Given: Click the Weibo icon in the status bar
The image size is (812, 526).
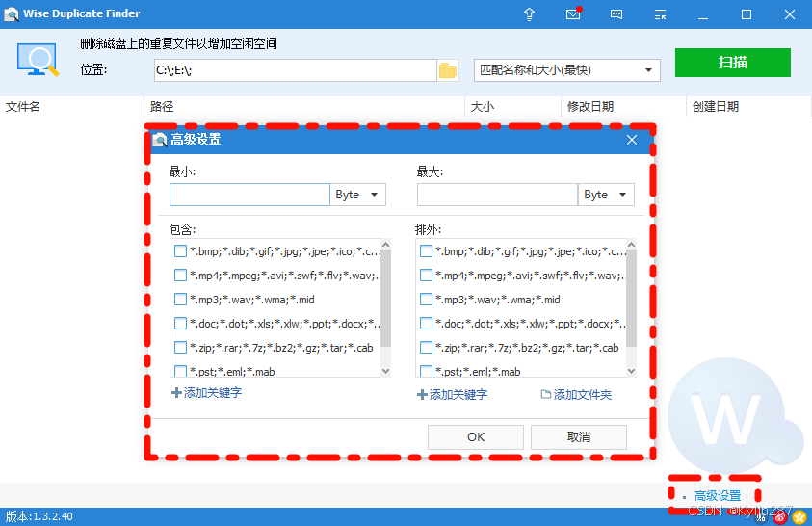Looking at the screenshot, I should click(780, 516).
